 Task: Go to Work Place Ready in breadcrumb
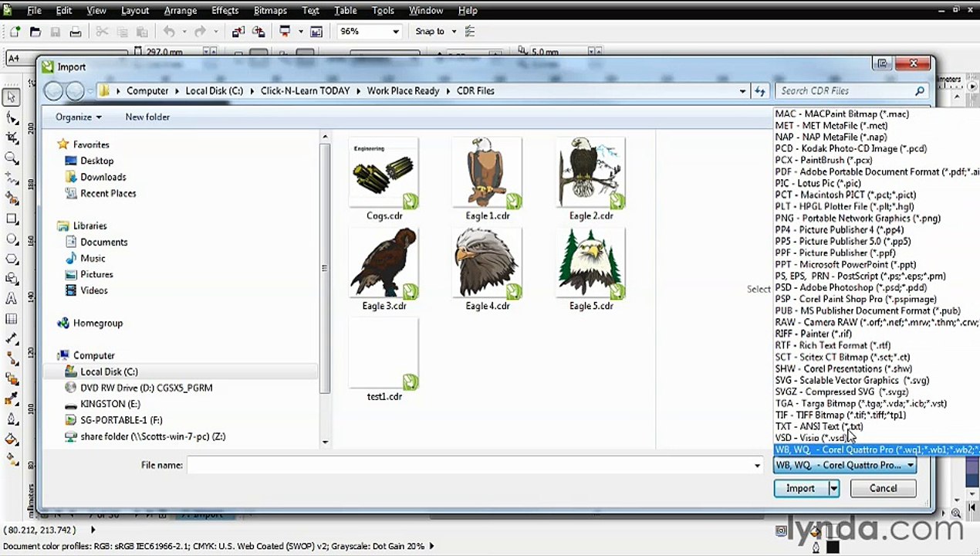point(403,91)
